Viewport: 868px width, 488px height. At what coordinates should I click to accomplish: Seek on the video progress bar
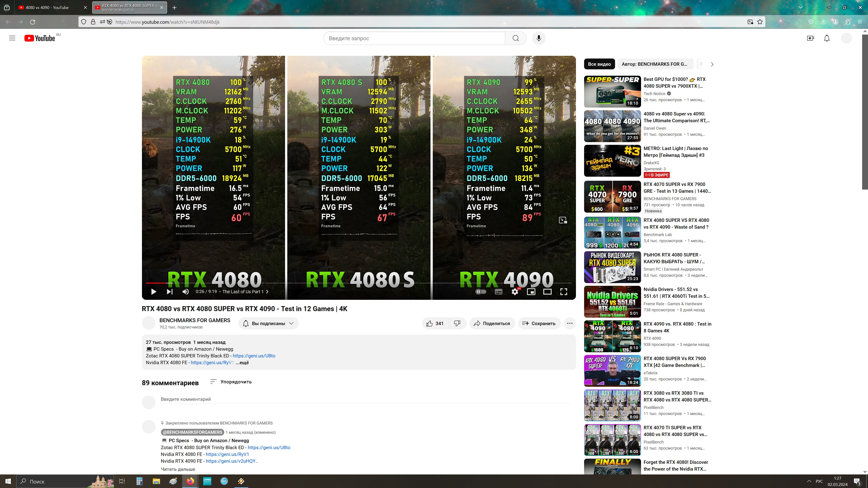(x=337, y=283)
